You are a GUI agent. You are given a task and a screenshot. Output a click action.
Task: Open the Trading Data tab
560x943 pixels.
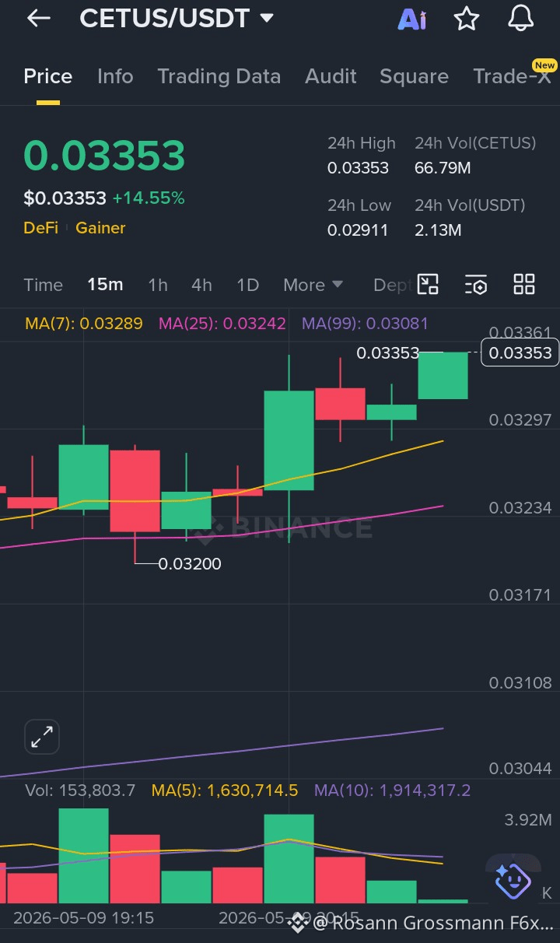219,76
